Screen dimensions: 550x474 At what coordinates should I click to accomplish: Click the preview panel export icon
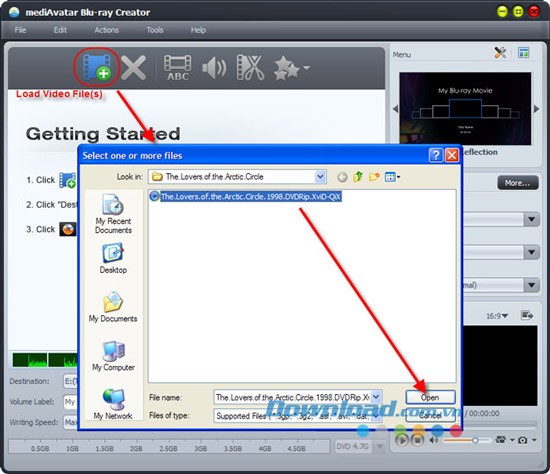pyautogui.click(x=526, y=315)
